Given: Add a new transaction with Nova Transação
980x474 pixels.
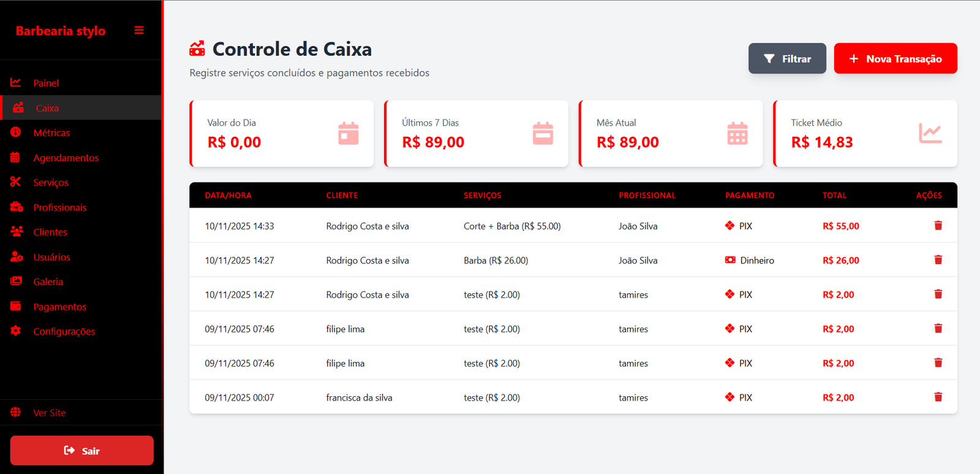Looking at the screenshot, I should point(895,59).
